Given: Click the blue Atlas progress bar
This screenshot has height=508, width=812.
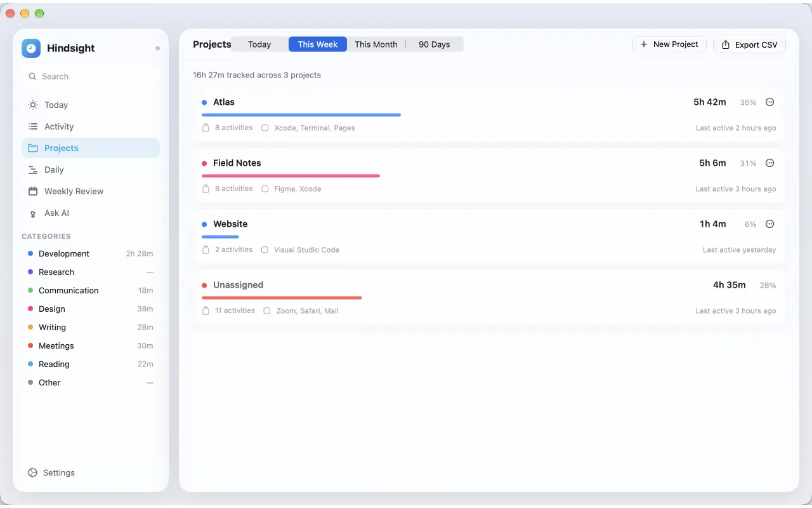Looking at the screenshot, I should pos(301,115).
